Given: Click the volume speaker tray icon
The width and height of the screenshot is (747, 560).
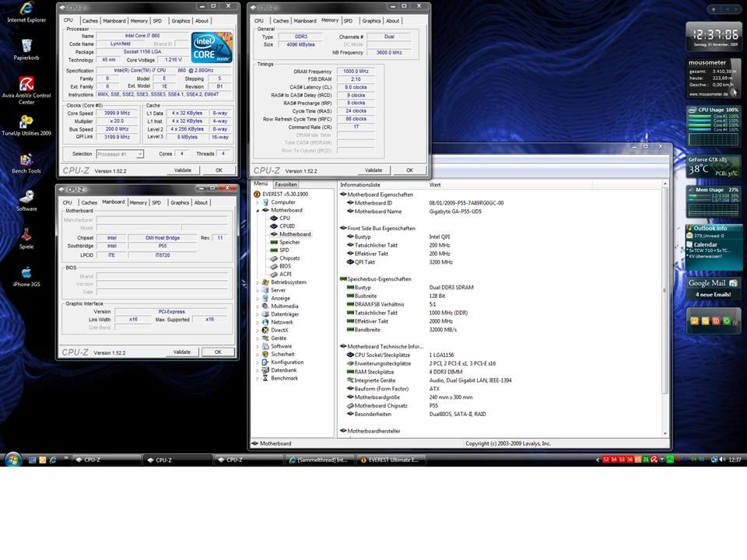Looking at the screenshot, I should click(x=722, y=460).
